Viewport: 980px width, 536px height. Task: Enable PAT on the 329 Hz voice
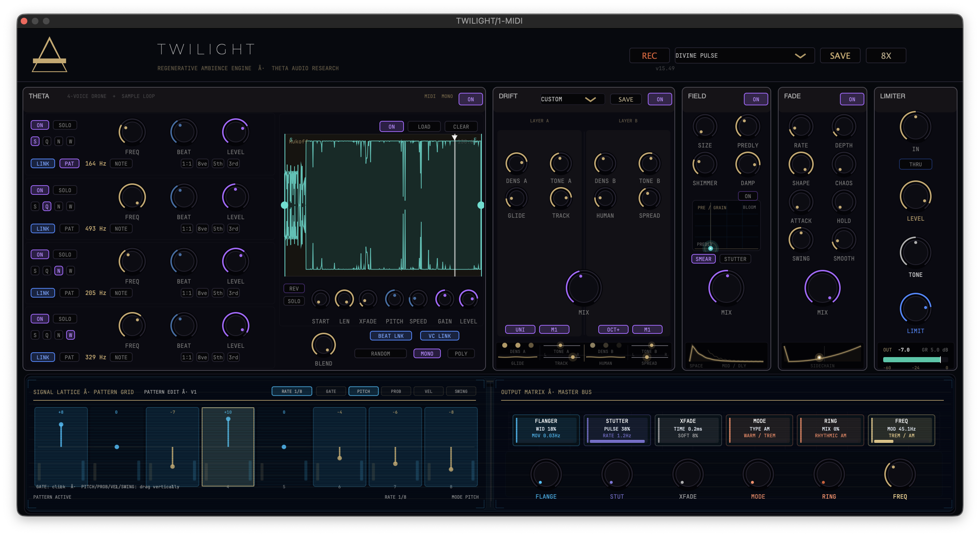coord(69,357)
